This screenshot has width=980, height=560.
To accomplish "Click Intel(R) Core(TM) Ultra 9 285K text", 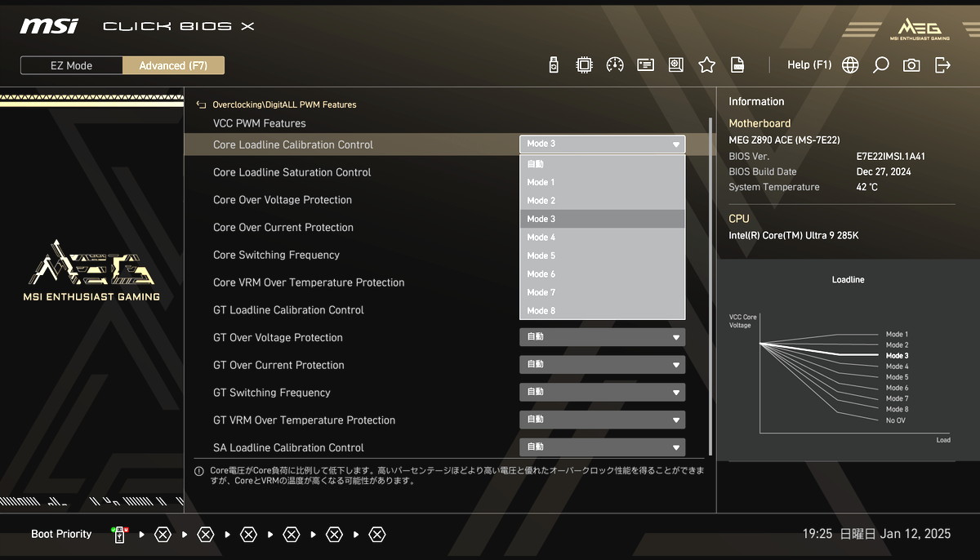I will click(x=794, y=235).
